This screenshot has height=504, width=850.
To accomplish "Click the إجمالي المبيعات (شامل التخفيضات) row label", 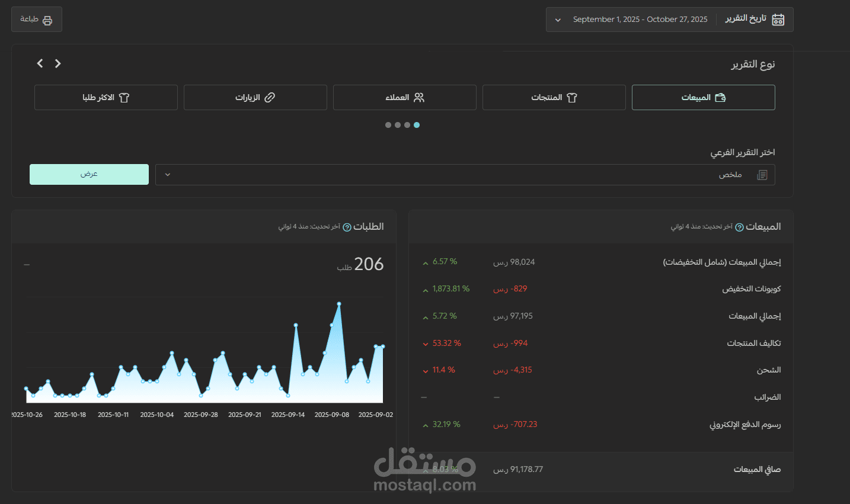I will [x=722, y=262].
